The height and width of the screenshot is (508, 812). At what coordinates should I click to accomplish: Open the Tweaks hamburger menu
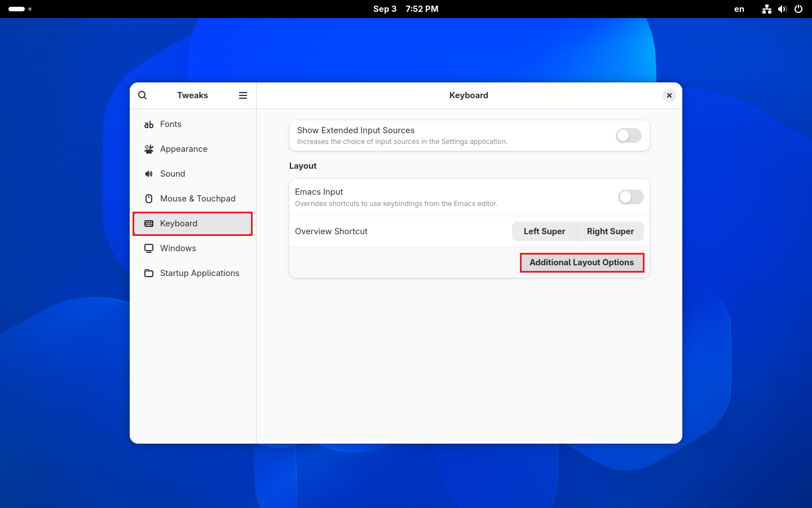[243, 95]
